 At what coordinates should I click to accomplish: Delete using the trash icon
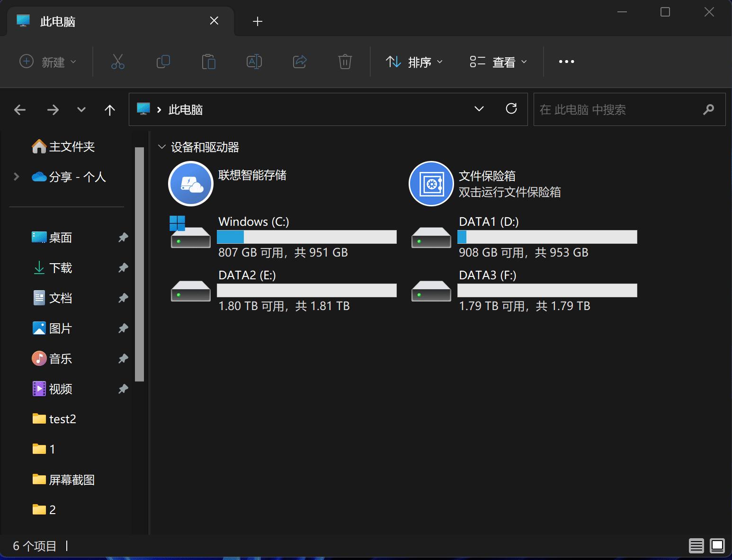point(345,62)
